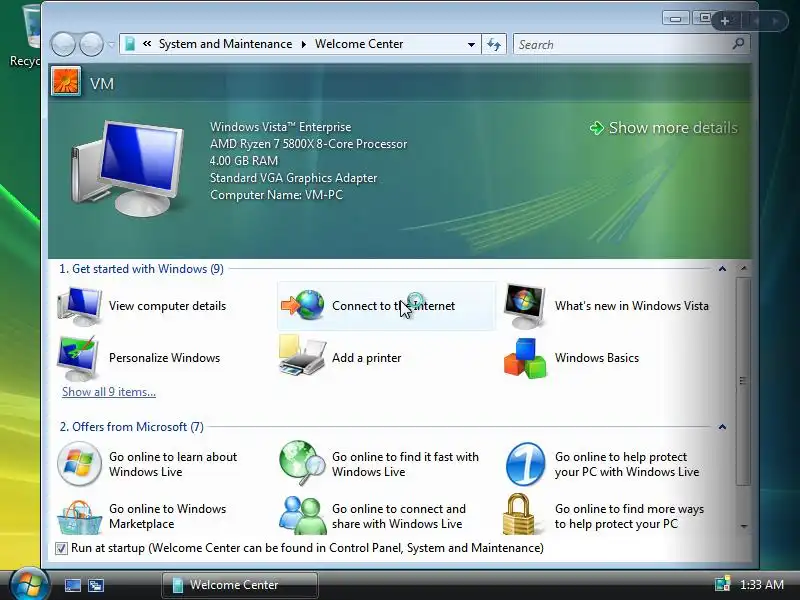
Task: Click Windows Vista Enterprise text
Action: pos(280,127)
